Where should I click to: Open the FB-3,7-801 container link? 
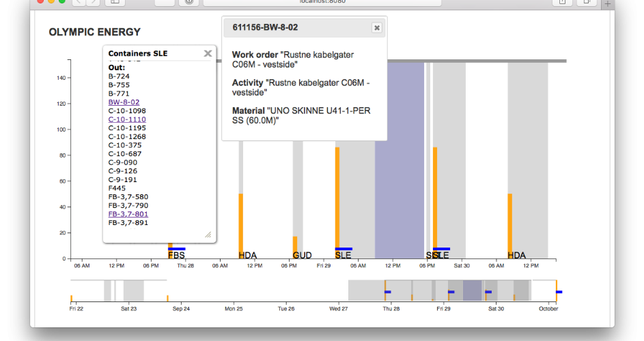pos(128,214)
